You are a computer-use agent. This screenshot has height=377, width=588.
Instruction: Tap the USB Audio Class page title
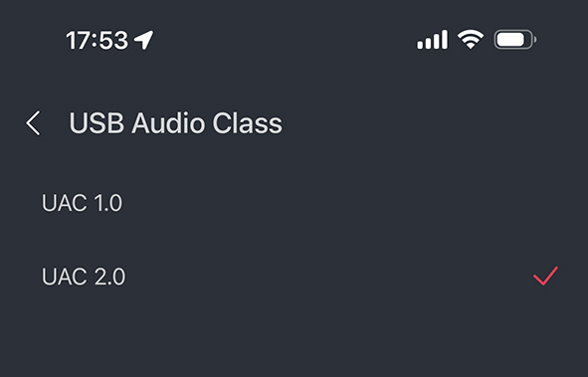(175, 123)
